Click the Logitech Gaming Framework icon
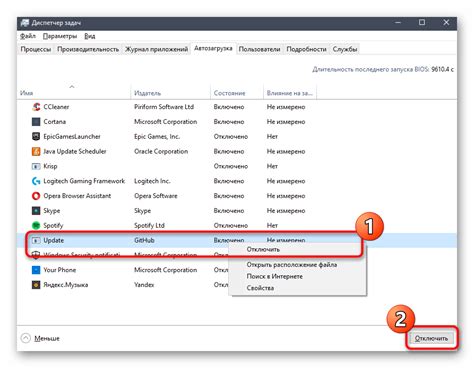The image size is (474, 368). click(36, 181)
